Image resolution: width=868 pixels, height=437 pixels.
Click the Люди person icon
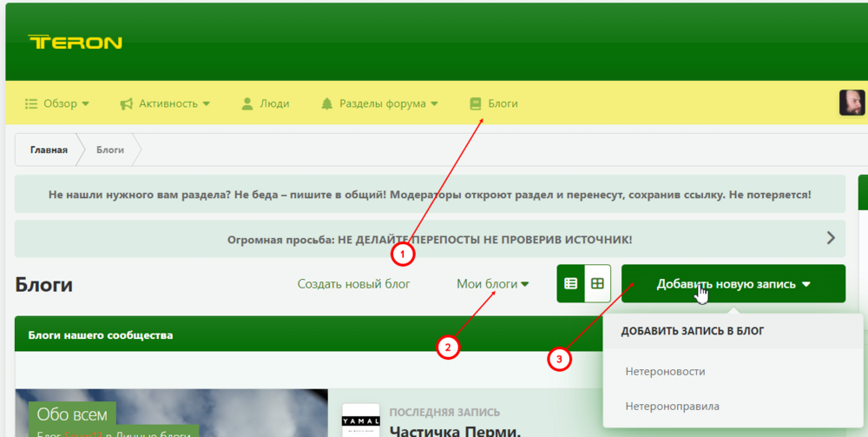[247, 103]
